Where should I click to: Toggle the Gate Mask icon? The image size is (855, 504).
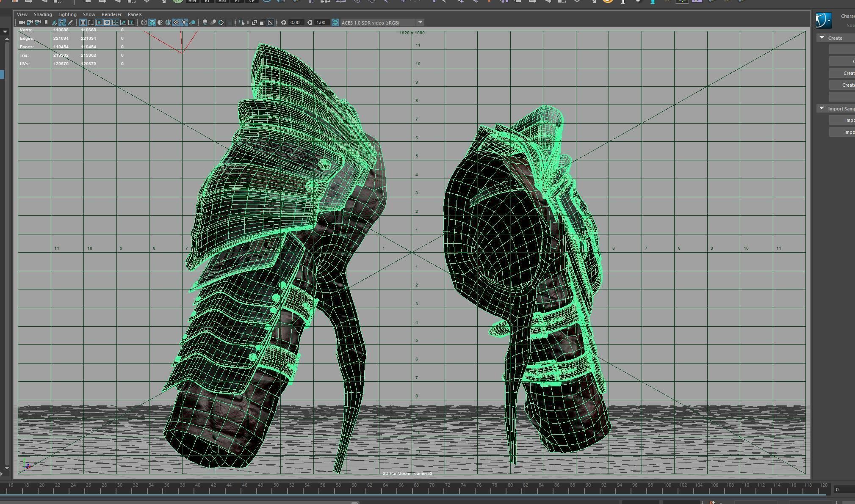(x=107, y=22)
